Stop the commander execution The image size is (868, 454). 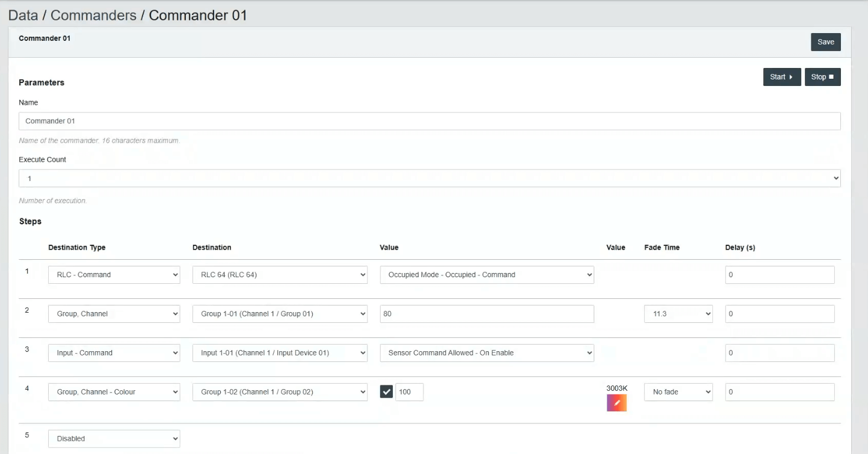tap(822, 77)
